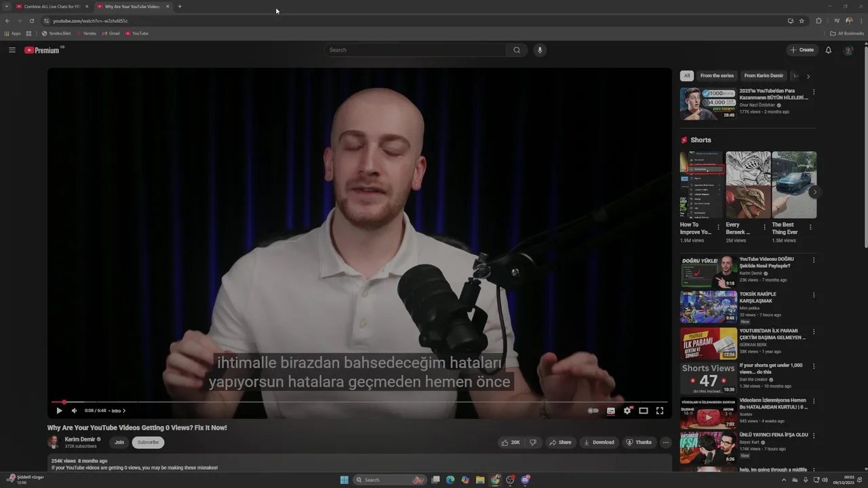868x488 pixels.
Task: Open options for The Best Thing Ever short
Action: 810,228
